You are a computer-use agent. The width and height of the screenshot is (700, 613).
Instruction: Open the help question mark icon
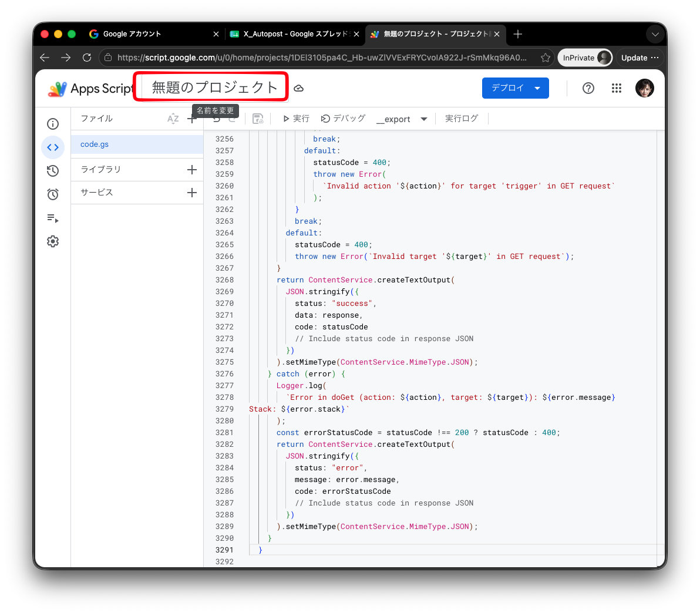pyautogui.click(x=588, y=88)
